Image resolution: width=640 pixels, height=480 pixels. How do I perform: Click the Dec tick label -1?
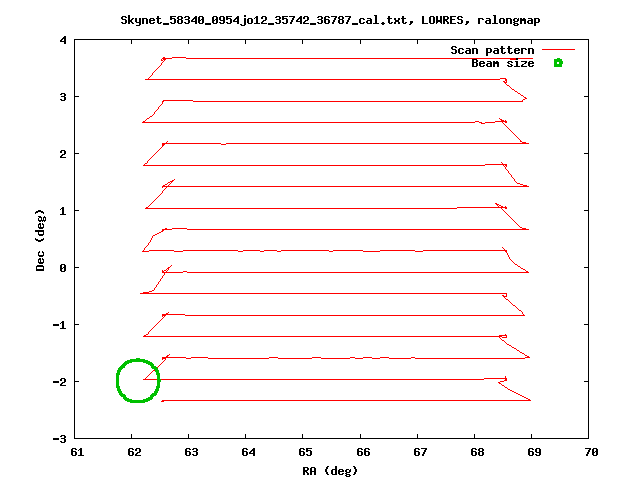pos(60,325)
